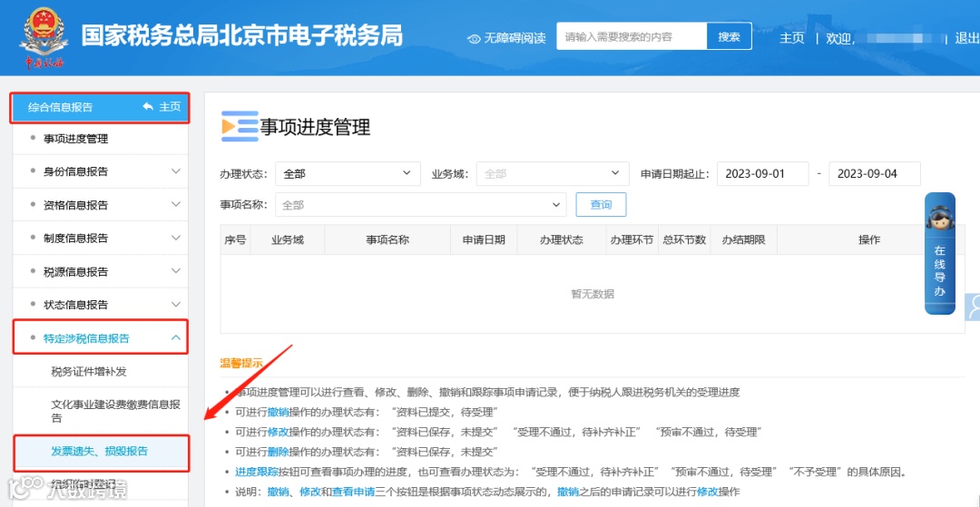Viewport: 980px width, 507px height.
Task: Click the 温馨提示 heading
Action: [x=241, y=364]
